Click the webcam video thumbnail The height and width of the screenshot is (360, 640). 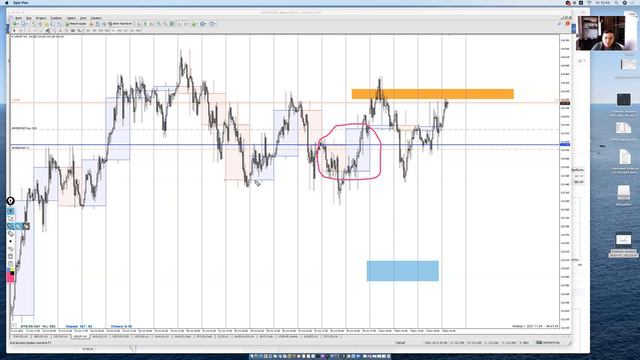[x=600, y=33]
